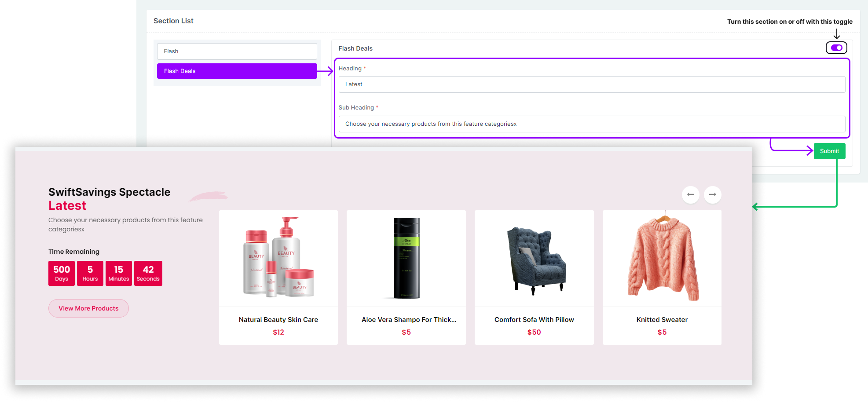Toggle the Flash Deals section switch
Viewport: 868px width, 402px height.
tap(836, 48)
